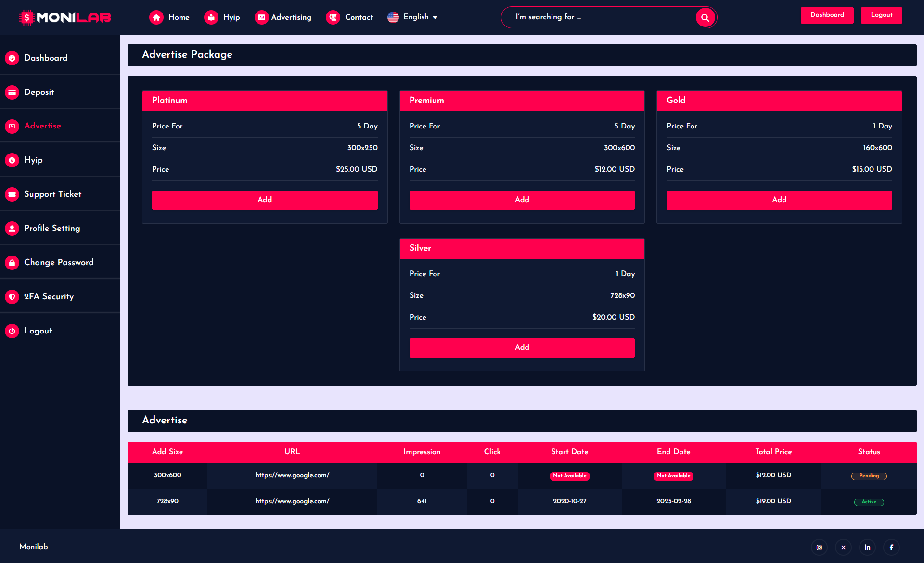Viewport: 924px width, 563px height.
Task: Select the Dashboard icon in the sidebar
Action: [x=12, y=58]
